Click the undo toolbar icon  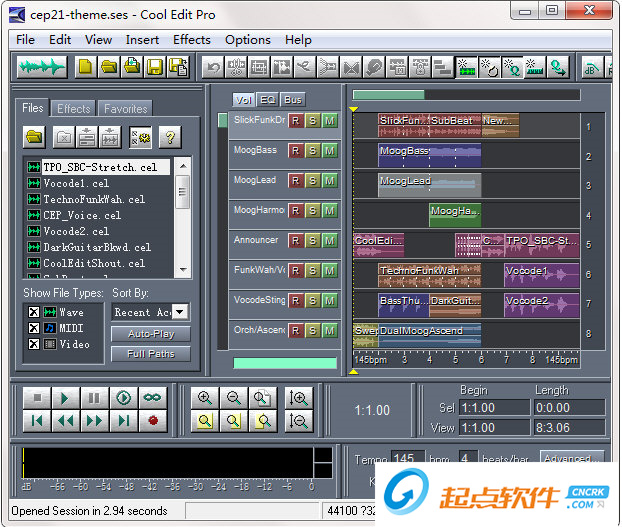(213, 67)
